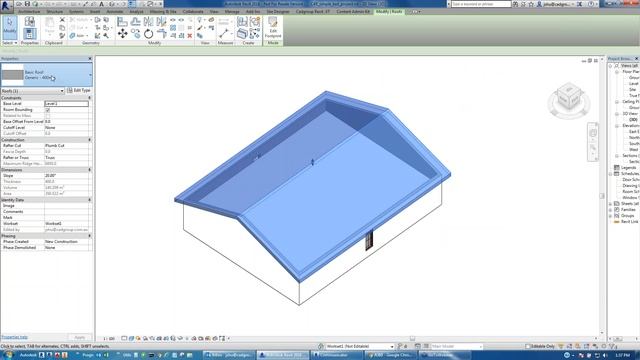The height and width of the screenshot is (360, 640).
Task: Click the search keyword box in title bar
Action: click(x=481, y=4)
